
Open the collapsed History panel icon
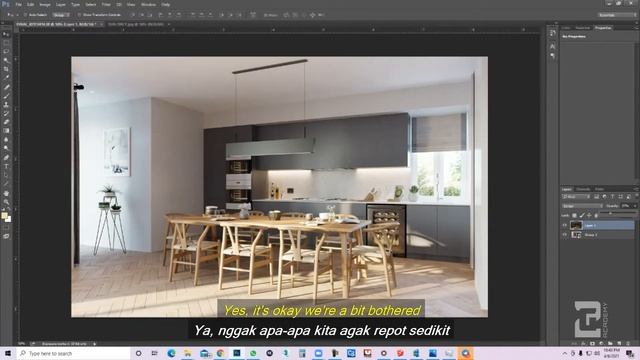click(552, 33)
